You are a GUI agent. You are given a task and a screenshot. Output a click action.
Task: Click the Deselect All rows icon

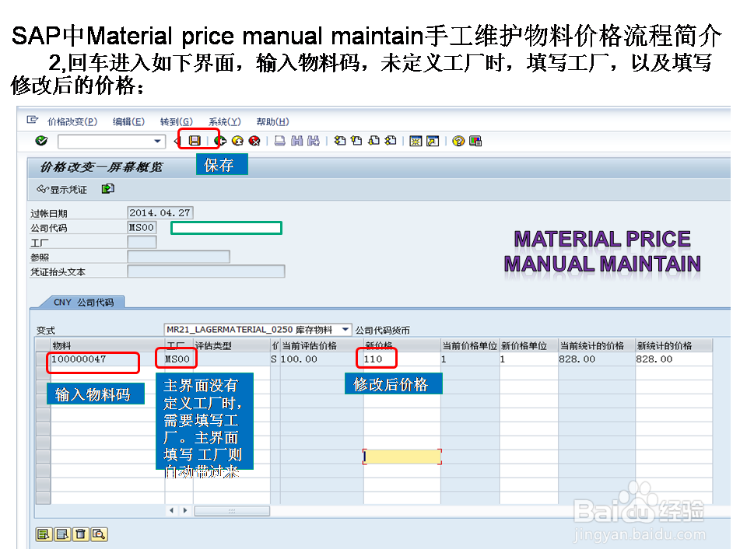click(62, 534)
